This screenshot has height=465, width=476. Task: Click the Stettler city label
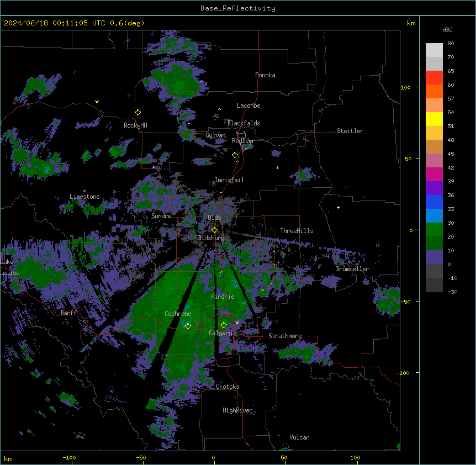click(350, 131)
